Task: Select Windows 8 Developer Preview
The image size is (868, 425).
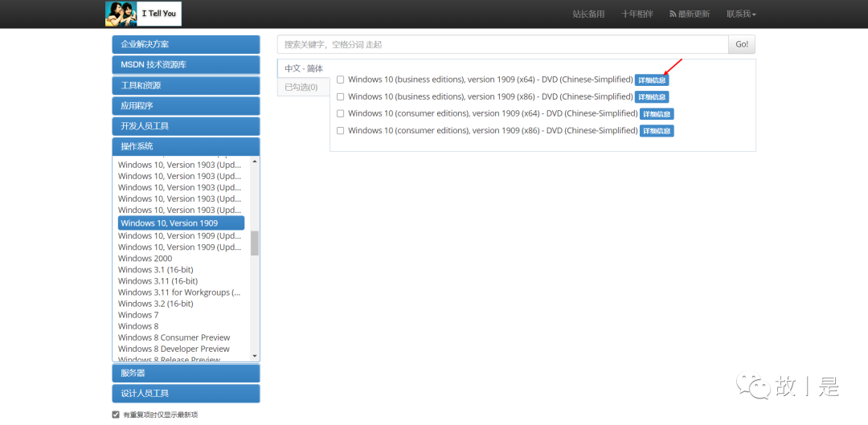Action: pyautogui.click(x=174, y=349)
